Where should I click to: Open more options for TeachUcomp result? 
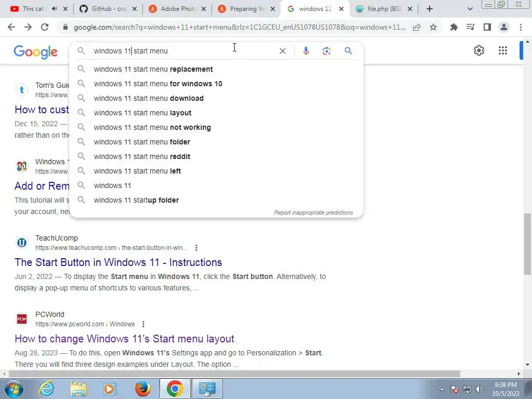[196, 248]
